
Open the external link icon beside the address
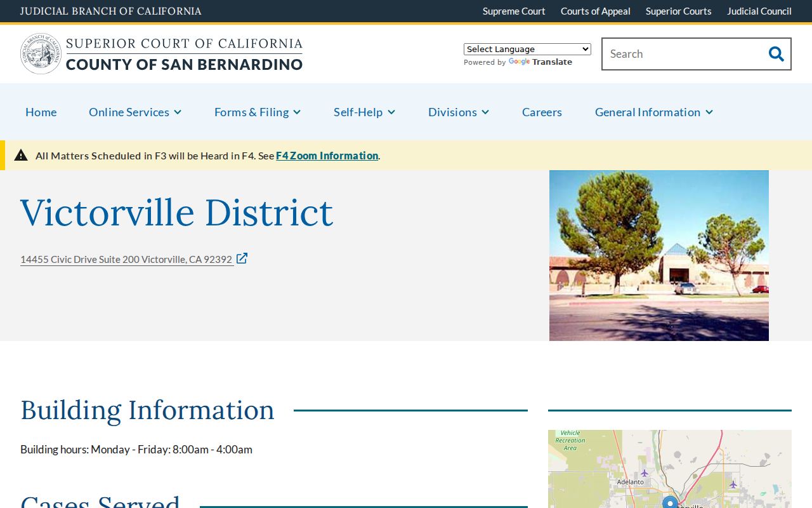(242, 258)
